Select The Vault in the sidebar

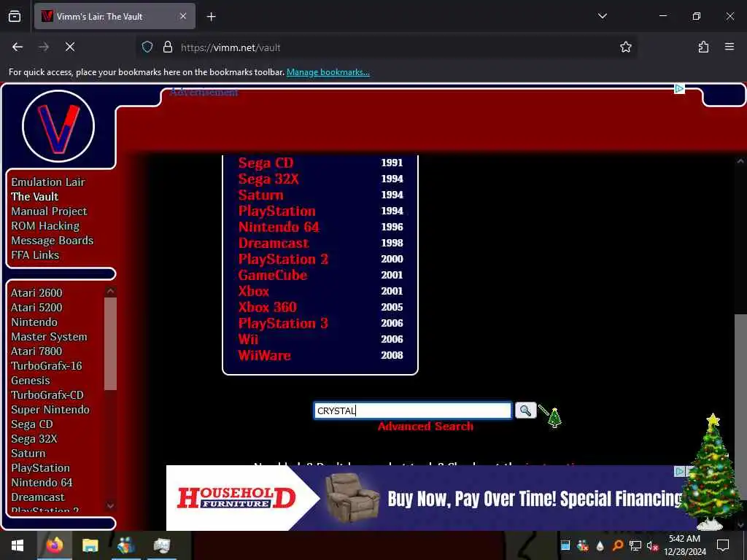tap(35, 197)
